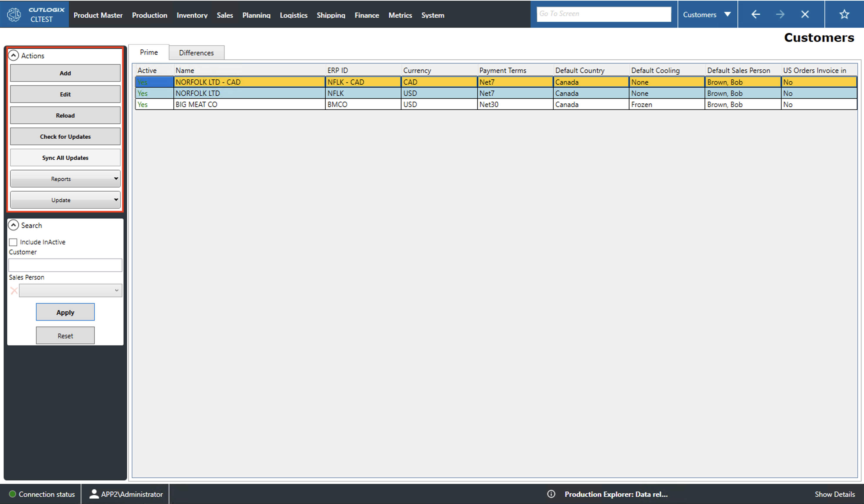This screenshot has height=504, width=864.
Task: Enable the Include InActive checkbox
Action: click(13, 242)
